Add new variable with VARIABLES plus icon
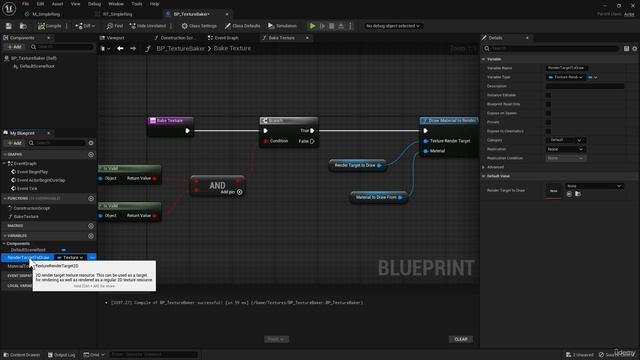Screen dimensions: 640x360 [91, 236]
